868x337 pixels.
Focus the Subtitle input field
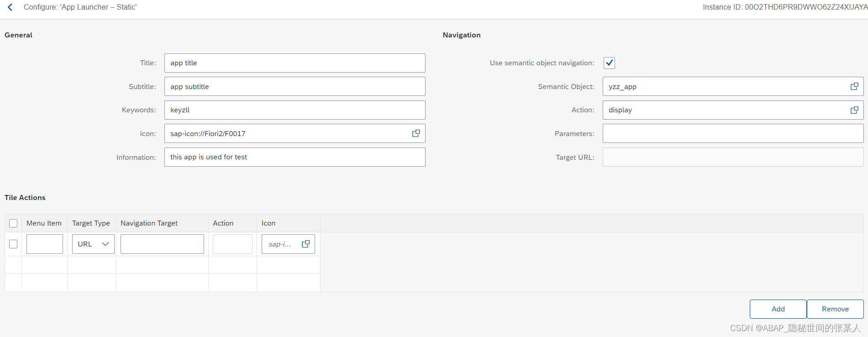coord(295,86)
